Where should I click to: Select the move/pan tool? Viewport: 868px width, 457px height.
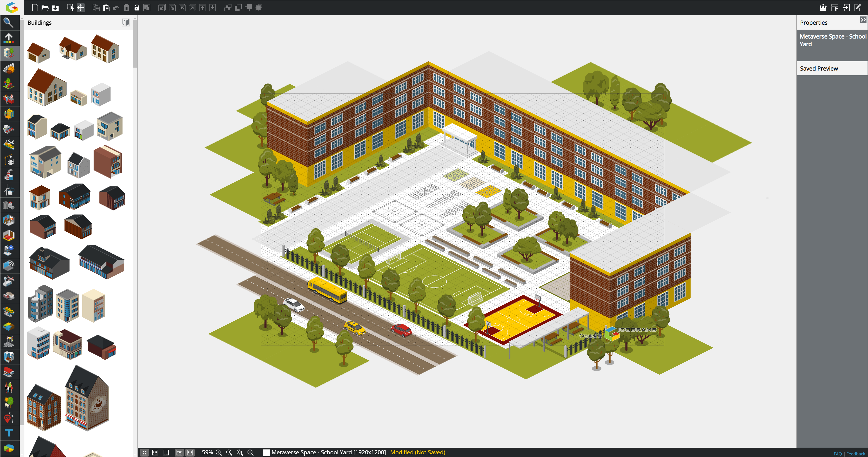(81, 7)
